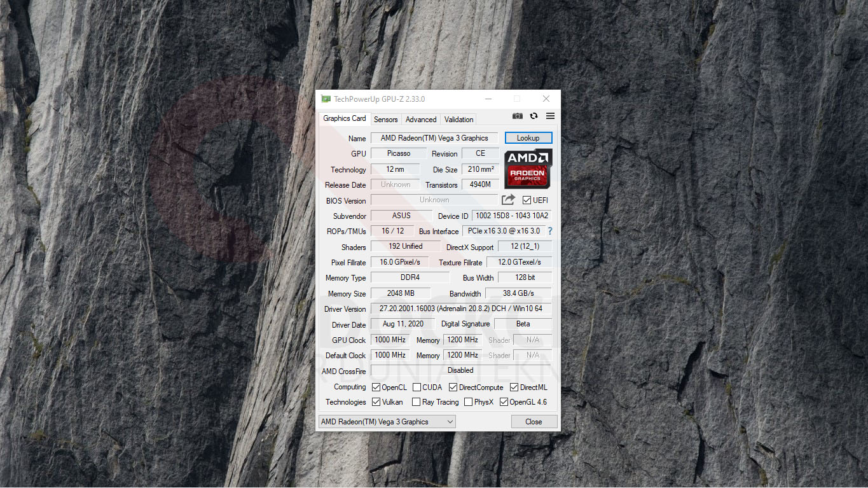Click the Release Date field showing Unknown
Screen dimensions: 868x488
pyautogui.click(x=396, y=185)
